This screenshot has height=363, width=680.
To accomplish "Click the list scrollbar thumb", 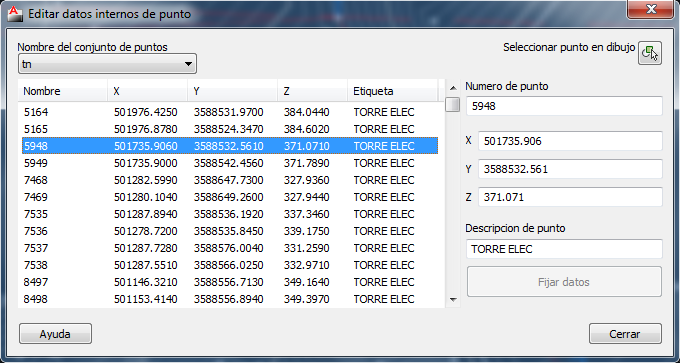I will 453,105.
